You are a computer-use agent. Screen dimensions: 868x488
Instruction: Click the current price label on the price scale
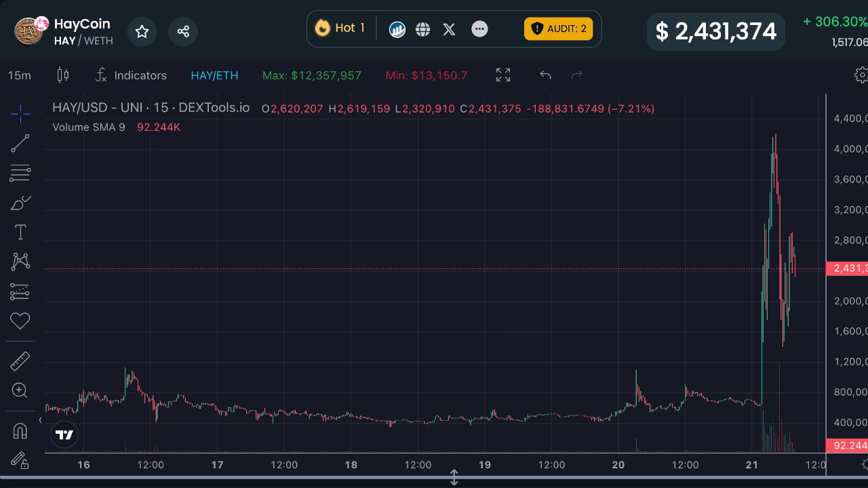[x=849, y=268]
